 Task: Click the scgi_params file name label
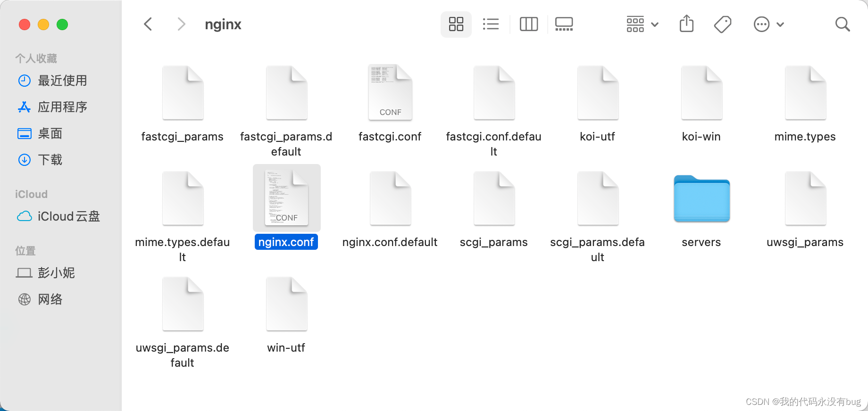pyautogui.click(x=494, y=242)
